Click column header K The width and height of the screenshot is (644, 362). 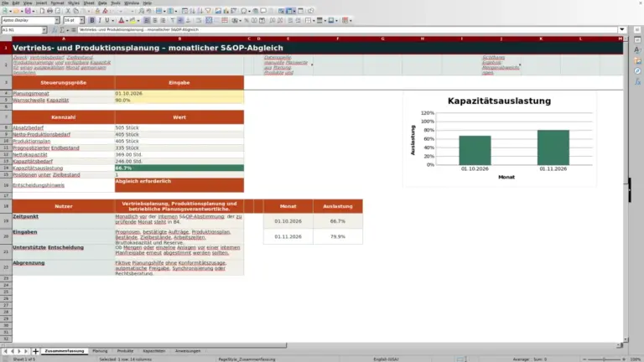pos(541,39)
